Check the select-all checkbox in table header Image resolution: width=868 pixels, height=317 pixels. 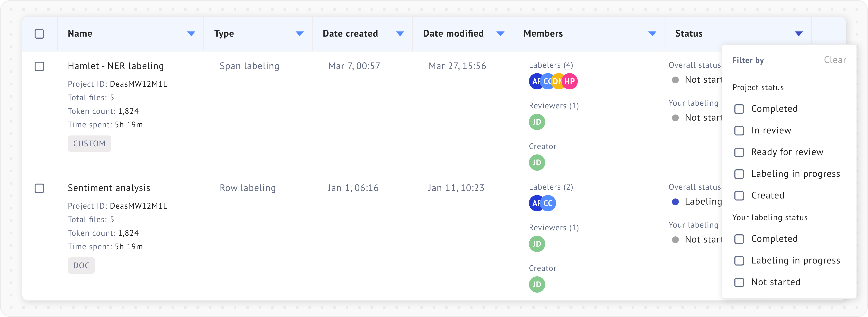tap(39, 34)
